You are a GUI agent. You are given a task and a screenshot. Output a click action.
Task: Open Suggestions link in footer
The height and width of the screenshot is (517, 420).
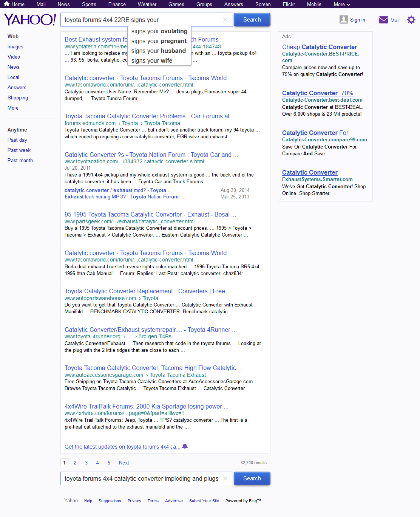110,501
